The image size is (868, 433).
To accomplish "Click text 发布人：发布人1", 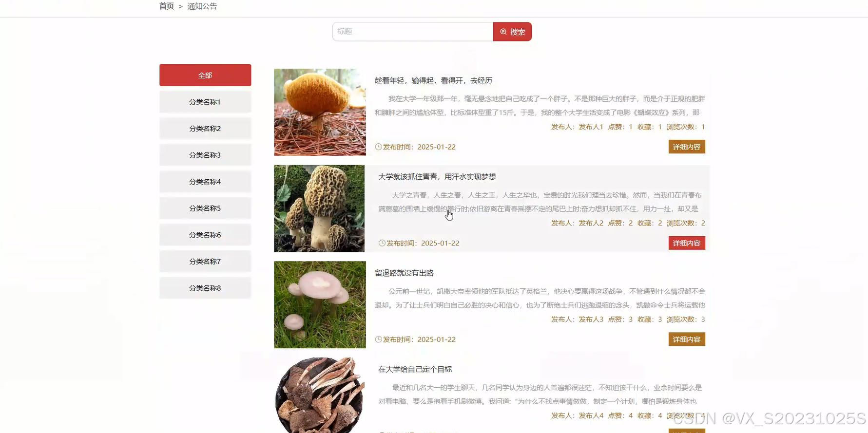I will (x=577, y=127).
